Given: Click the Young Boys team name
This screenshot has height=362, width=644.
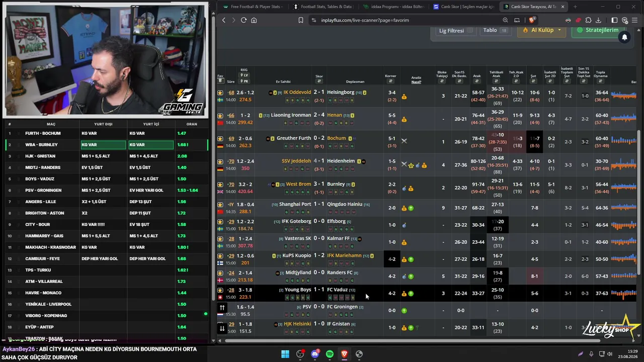Looking at the screenshot, I should [x=298, y=290].
